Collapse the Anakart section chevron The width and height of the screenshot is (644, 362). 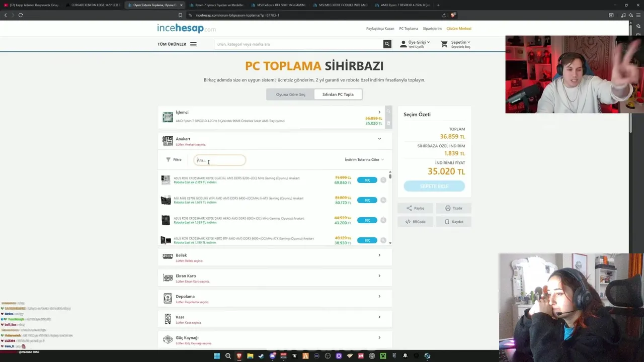pos(379,139)
